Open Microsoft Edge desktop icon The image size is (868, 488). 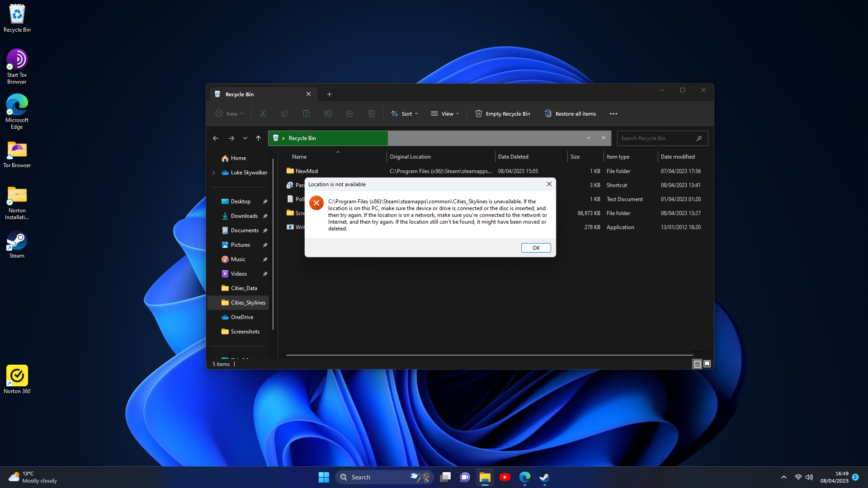(17, 112)
